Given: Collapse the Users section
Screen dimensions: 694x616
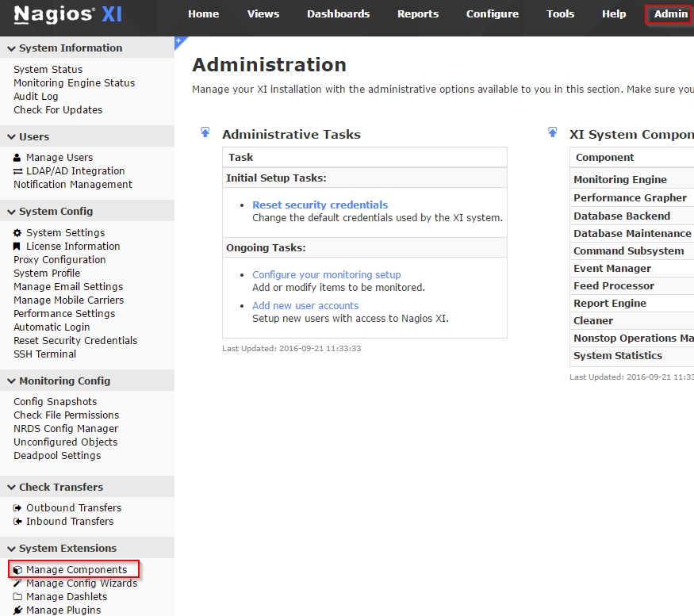Looking at the screenshot, I should click(x=12, y=137).
